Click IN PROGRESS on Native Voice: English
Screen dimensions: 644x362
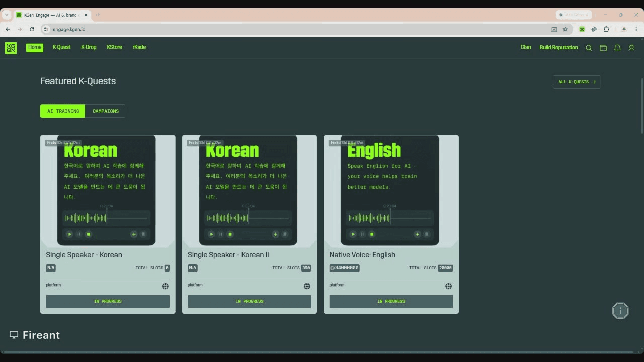[x=391, y=301]
